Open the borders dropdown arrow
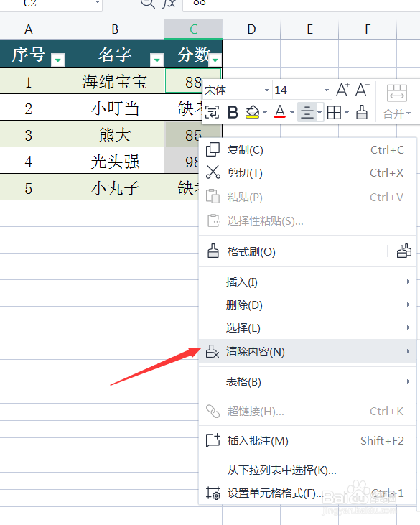This screenshot has height=525, width=420. (346, 113)
